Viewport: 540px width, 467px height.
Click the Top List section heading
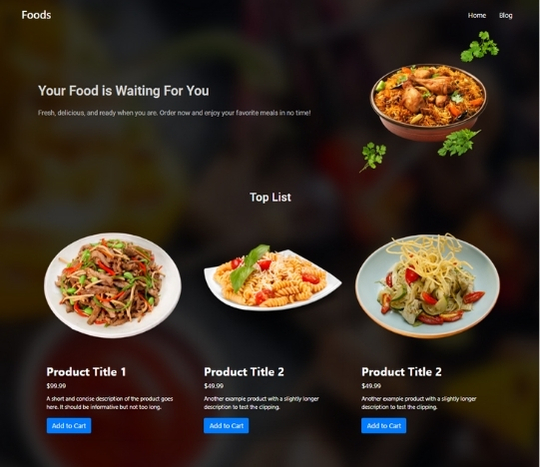pyautogui.click(x=270, y=197)
